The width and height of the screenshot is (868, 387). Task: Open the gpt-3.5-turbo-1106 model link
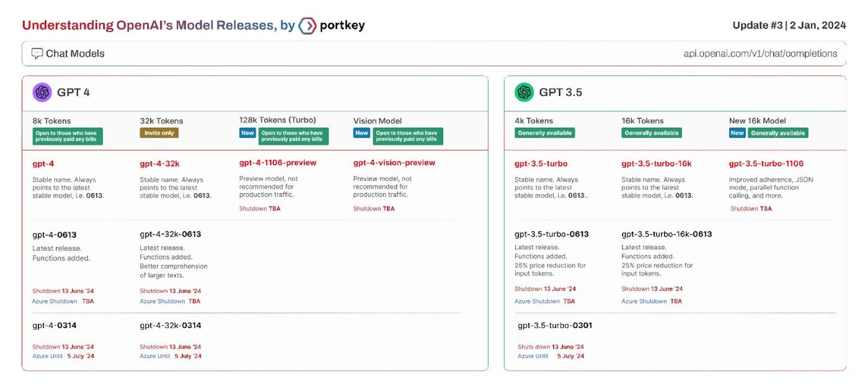pos(766,163)
